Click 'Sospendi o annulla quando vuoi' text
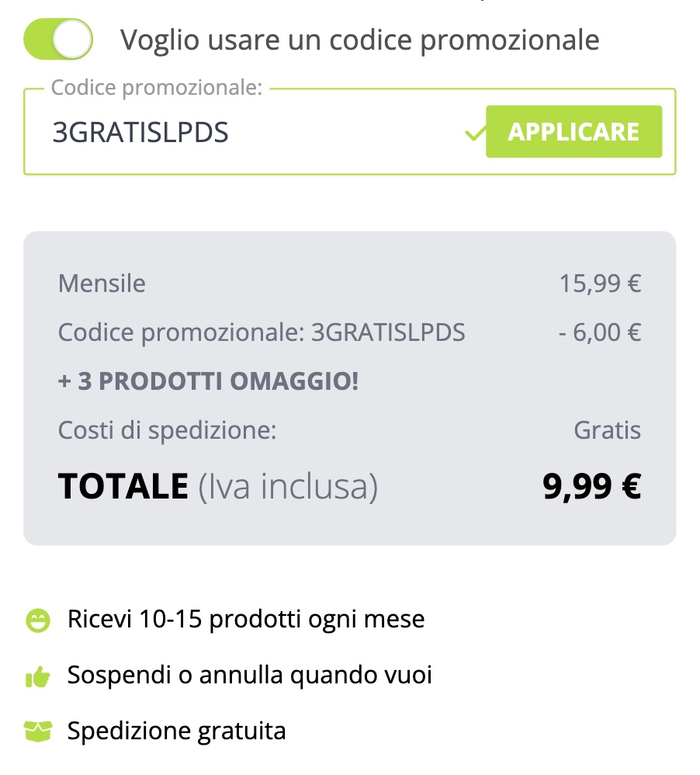The image size is (700, 775). (249, 675)
